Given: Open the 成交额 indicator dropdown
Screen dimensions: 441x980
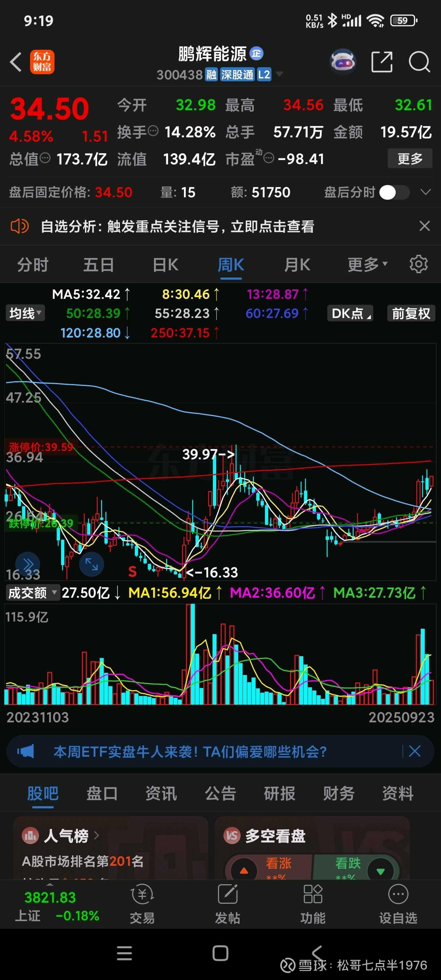Looking at the screenshot, I should coord(33,593).
